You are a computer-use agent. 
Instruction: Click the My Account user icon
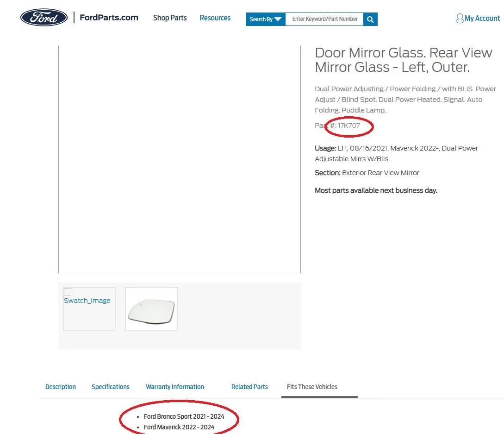(x=460, y=19)
